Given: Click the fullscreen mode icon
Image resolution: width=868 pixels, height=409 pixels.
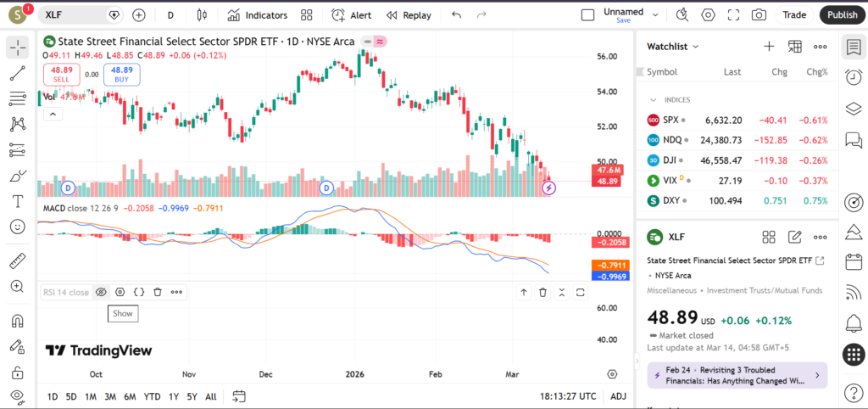Looking at the screenshot, I should coord(733,14).
